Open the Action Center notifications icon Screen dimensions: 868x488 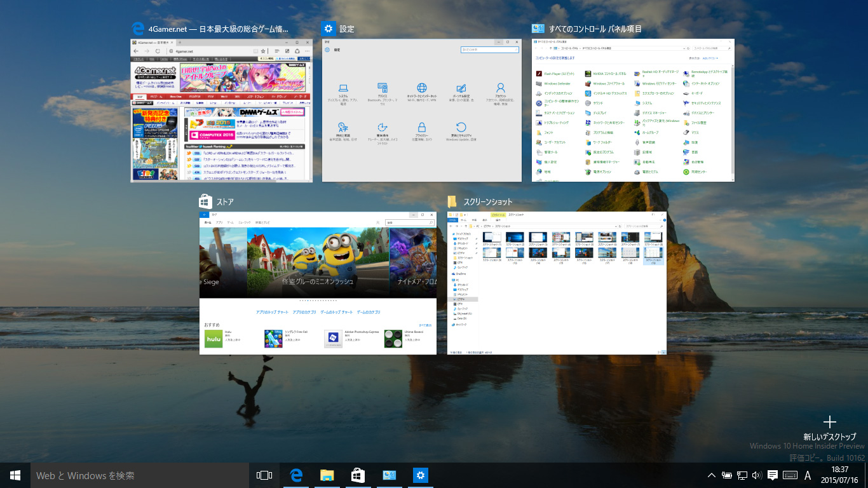[x=773, y=475]
